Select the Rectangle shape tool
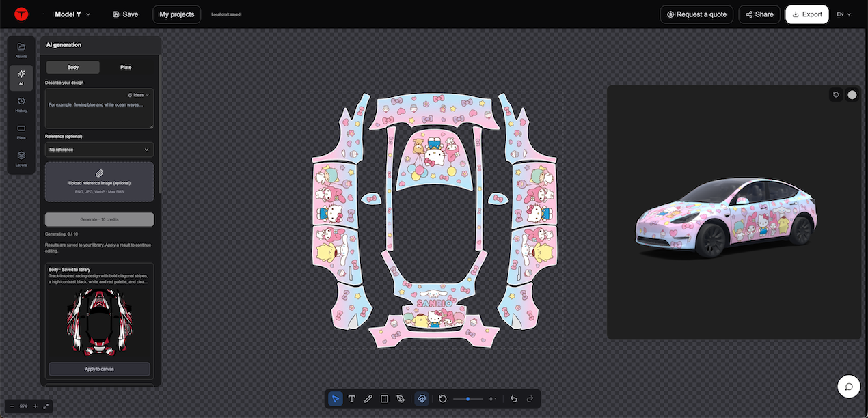Image resolution: width=868 pixels, height=418 pixels. 385,399
